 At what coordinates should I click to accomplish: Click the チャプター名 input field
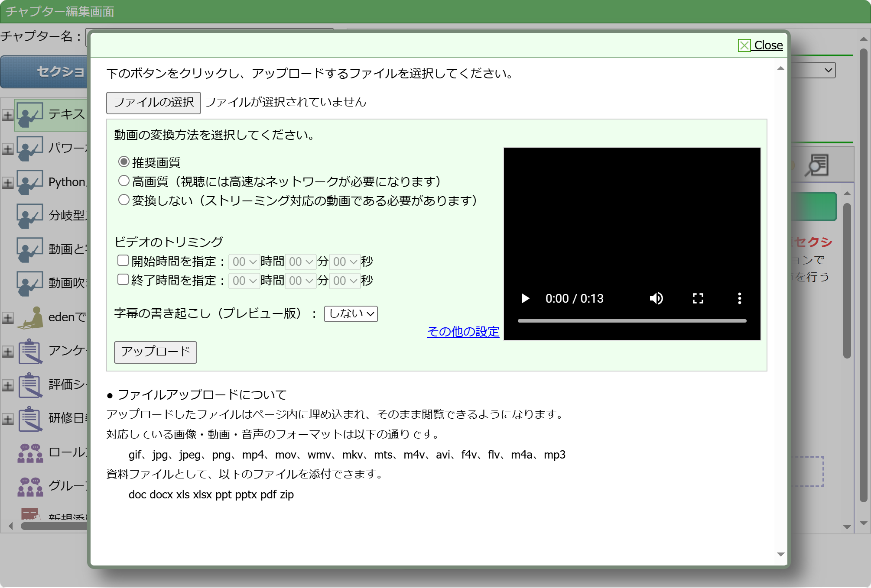[x=210, y=37]
